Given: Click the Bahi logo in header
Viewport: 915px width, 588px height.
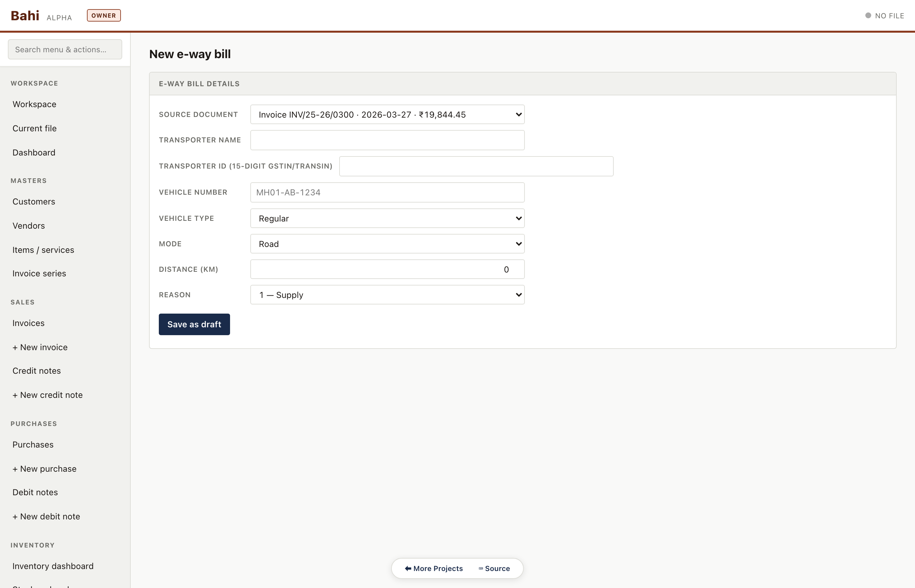Looking at the screenshot, I should click(x=25, y=16).
